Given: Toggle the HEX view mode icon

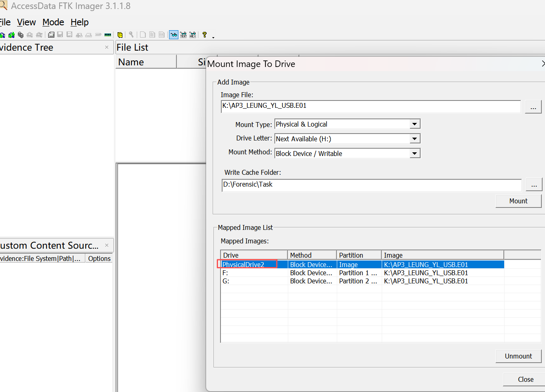Looking at the screenshot, I should (193, 35).
